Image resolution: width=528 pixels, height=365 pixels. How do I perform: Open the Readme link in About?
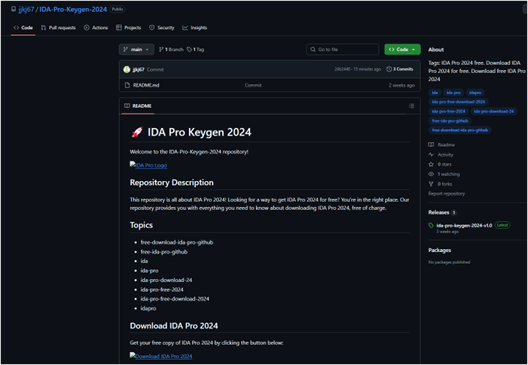(x=446, y=145)
